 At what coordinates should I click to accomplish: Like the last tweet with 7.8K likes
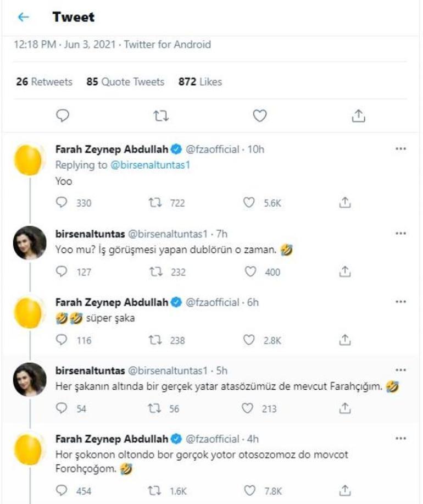point(249,490)
